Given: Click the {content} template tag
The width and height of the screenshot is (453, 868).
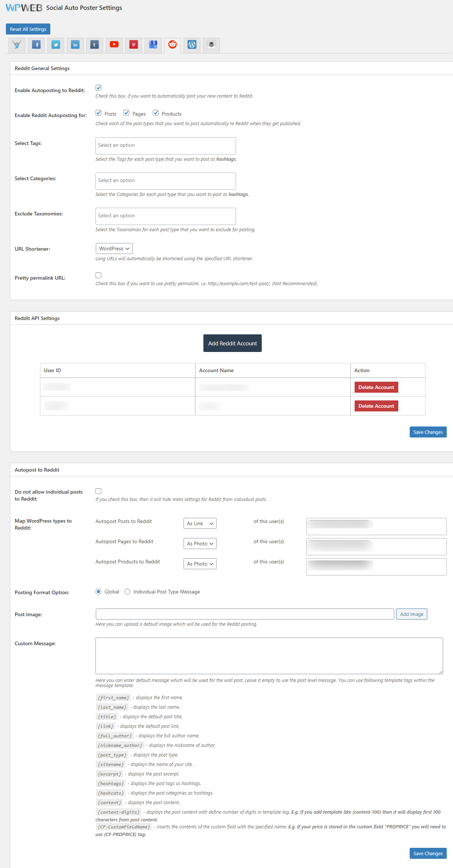Looking at the screenshot, I should tap(109, 803).
